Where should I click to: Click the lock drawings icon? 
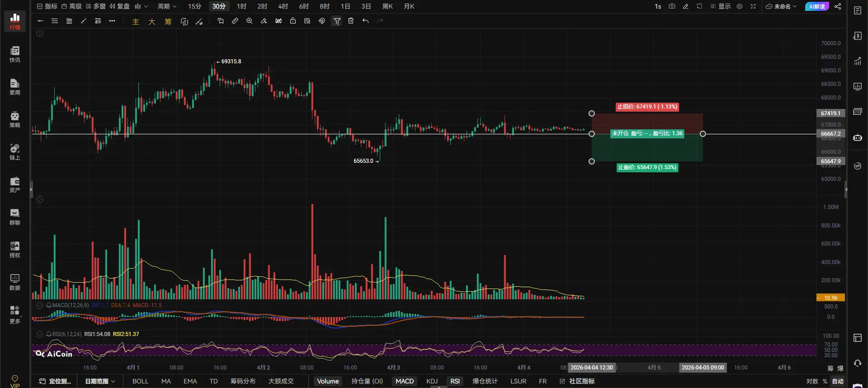293,21
